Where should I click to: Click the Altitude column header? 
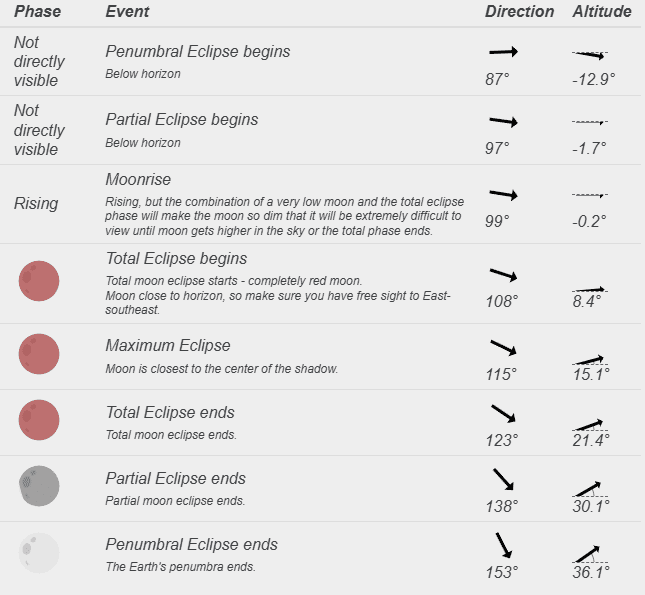[x=601, y=12]
